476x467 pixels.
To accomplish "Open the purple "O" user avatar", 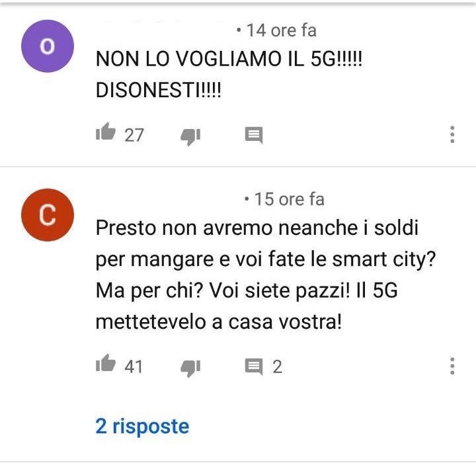I will point(48,46).
